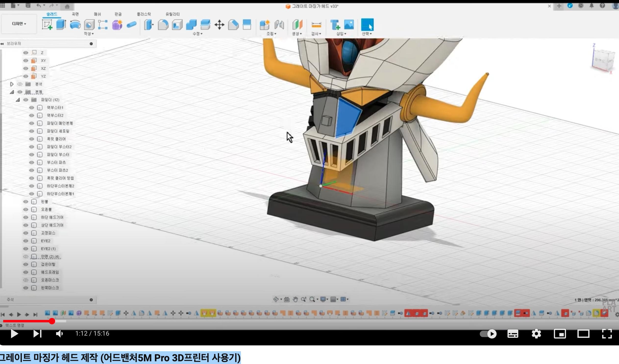Click the New Component assemble icon
This screenshot has width=619, height=364.
coord(265,25)
